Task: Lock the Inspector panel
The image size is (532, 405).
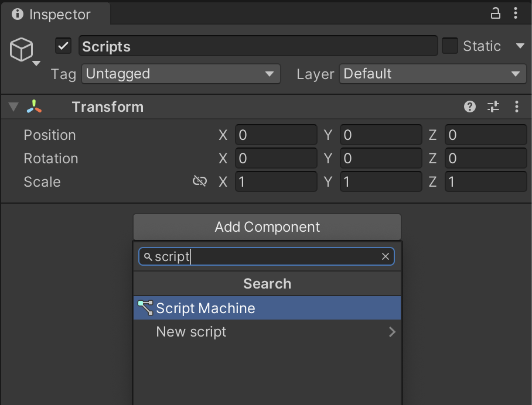Action: (495, 13)
